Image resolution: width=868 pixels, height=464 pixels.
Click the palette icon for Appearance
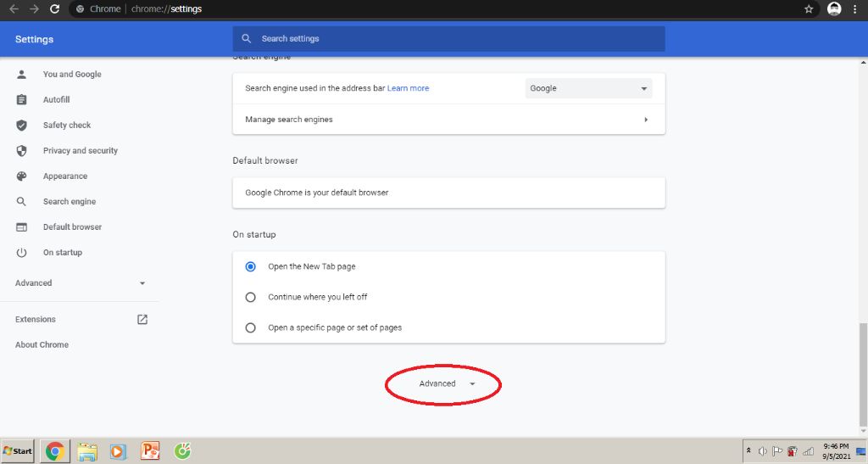21,176
